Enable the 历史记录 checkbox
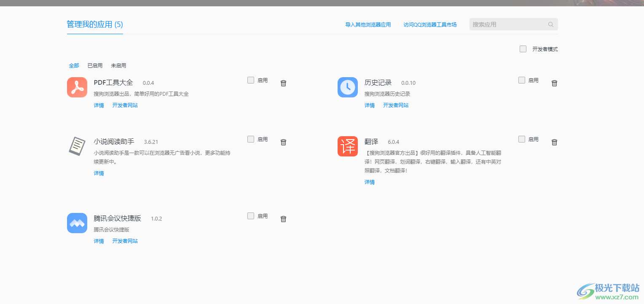The image size is (644, 304). 522,80
